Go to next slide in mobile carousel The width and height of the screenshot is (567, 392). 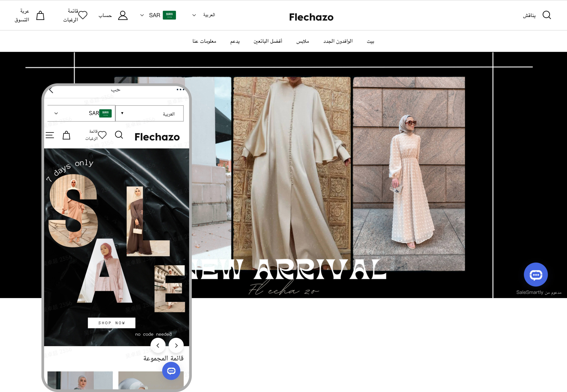176,345
